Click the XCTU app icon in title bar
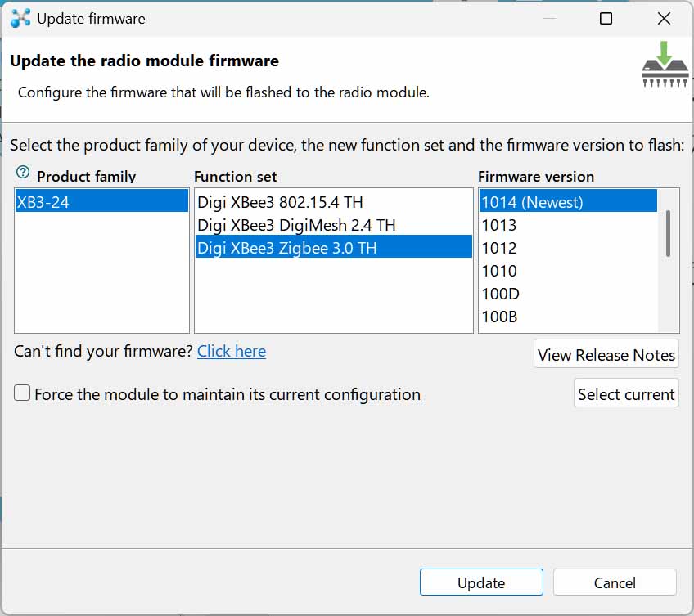Screen dimensions: 694x616 click(x=20, y=18)
